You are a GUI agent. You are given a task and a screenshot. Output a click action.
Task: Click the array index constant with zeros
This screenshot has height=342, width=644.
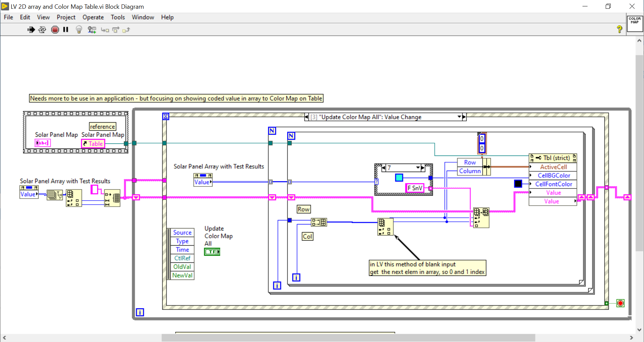point(482,143)
